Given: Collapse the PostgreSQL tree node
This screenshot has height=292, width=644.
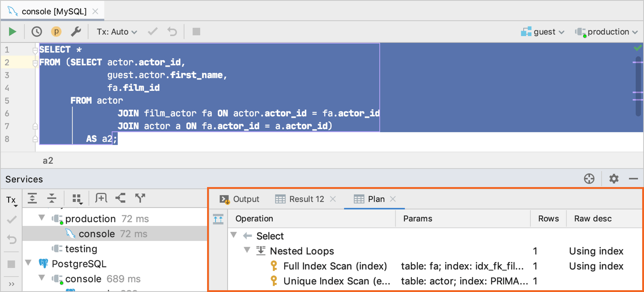Looking at the screenshot, I should pyautogui.click(x=28, y=263).
